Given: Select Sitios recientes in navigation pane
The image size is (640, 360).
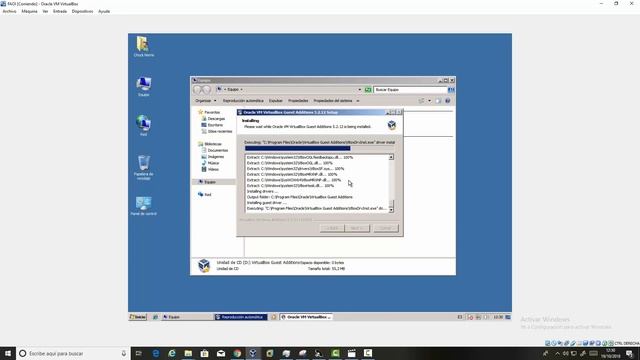Looking at the screenshot, I should pyautogui.click(x=217, y=131).
